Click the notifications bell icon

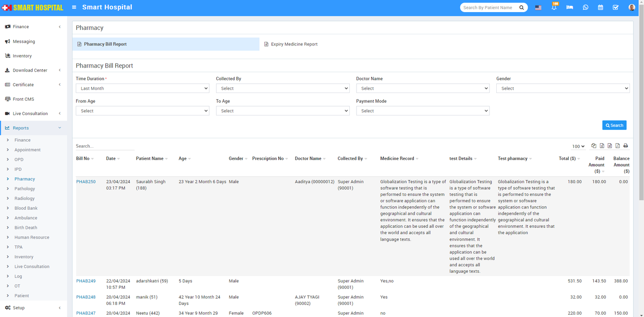coord(554,7)
